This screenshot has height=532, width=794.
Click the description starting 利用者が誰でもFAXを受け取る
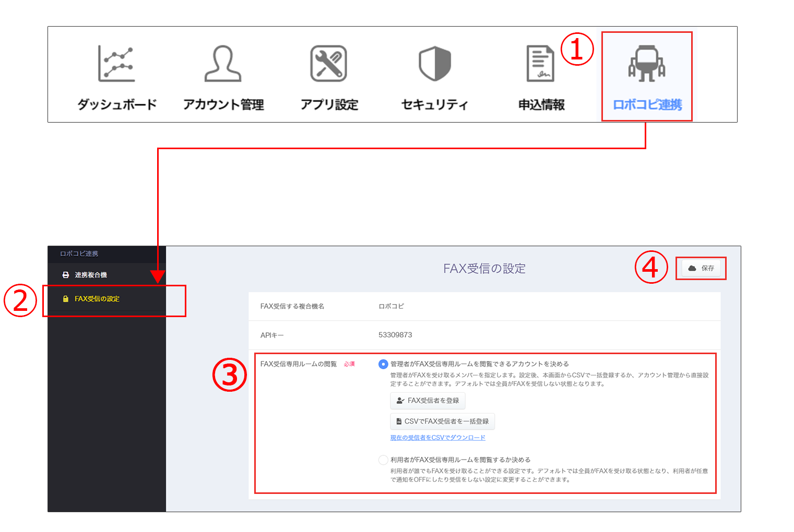click(549, 475)
